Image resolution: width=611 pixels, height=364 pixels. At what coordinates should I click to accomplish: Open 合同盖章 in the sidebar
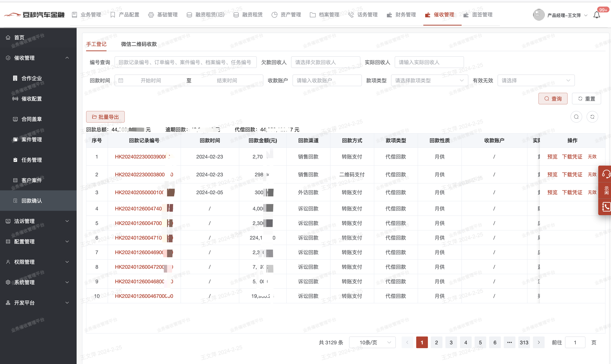point(31,119)
